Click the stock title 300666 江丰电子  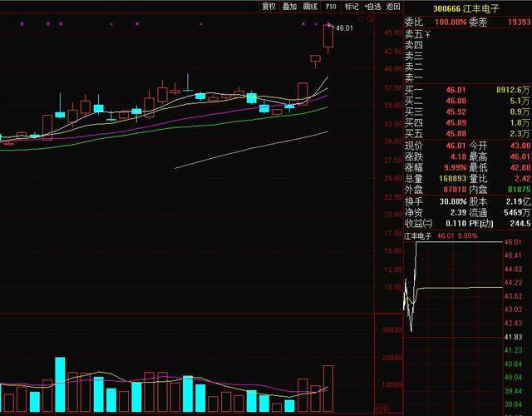pyautogui.click(x=465, y=8)
